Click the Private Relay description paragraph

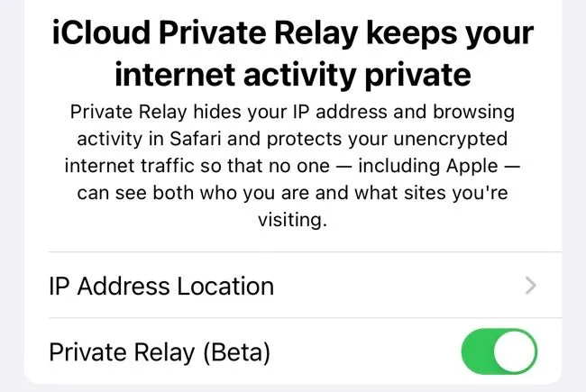coord(292,166)
